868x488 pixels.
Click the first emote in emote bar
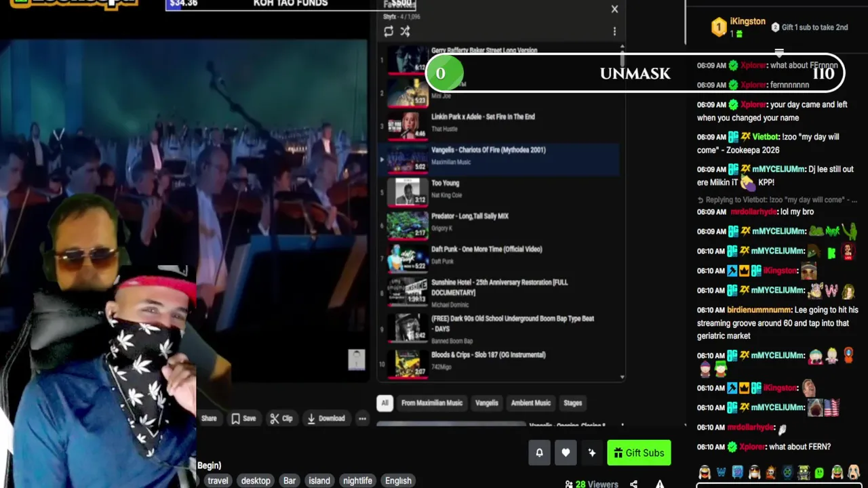point(705,472)
